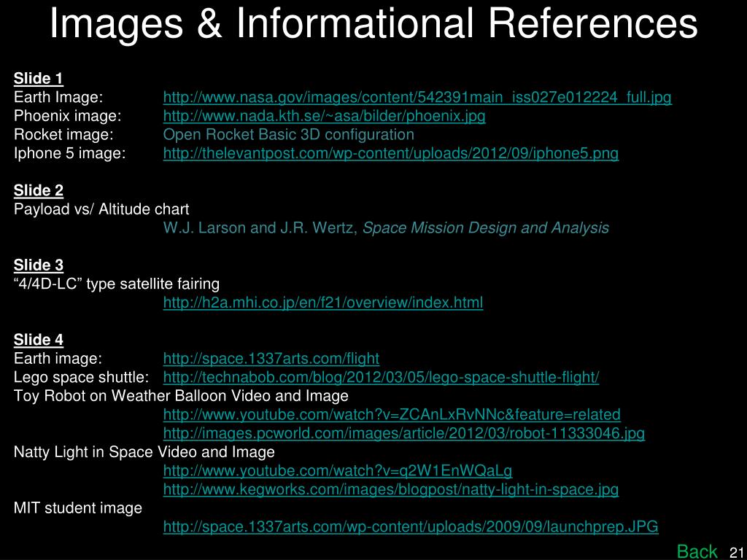The width and height of the screenshot is (747, 560).
Task: Click the 'Phoenix image:' label
Action: pos(67,116)
